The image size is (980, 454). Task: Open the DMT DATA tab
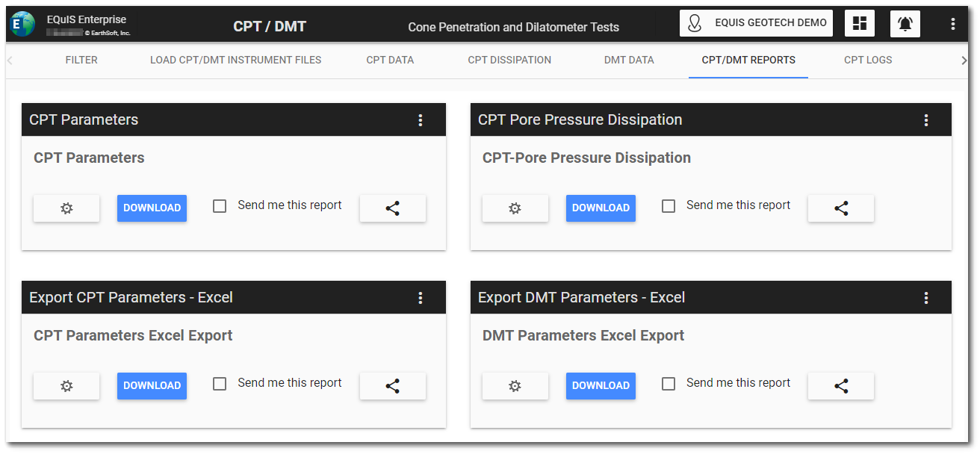coord(628,60)
